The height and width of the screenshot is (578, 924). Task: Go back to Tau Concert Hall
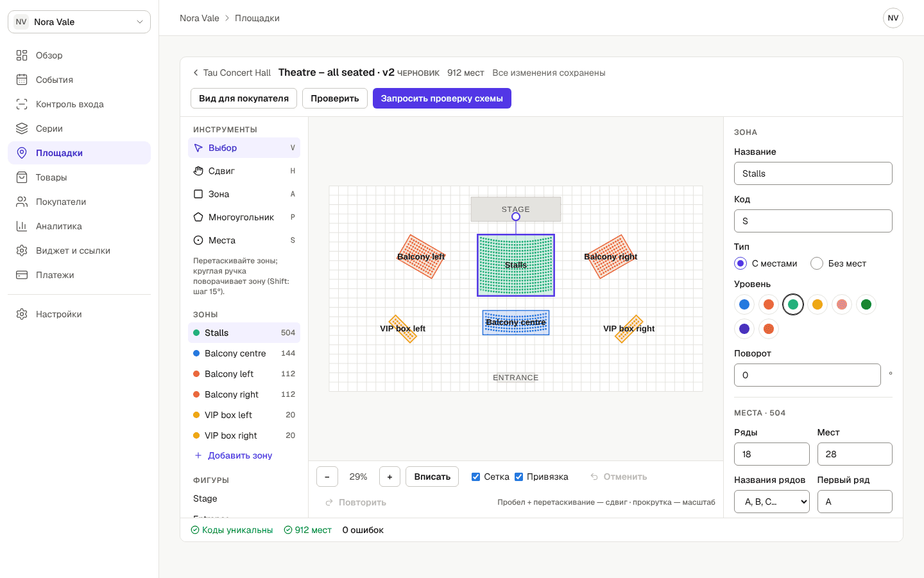[x=232, y=73]
